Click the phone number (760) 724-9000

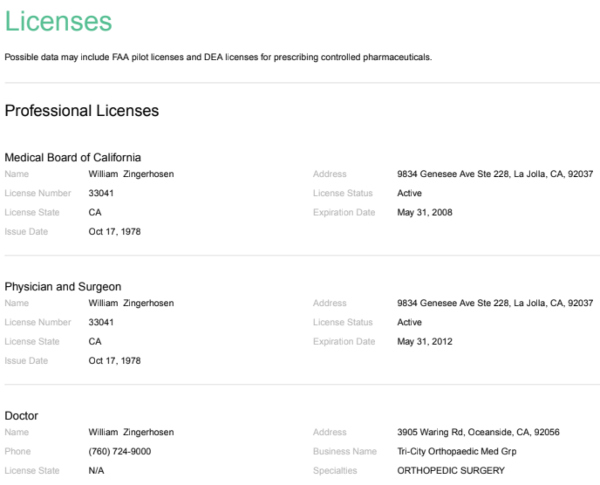click(120, 451)
